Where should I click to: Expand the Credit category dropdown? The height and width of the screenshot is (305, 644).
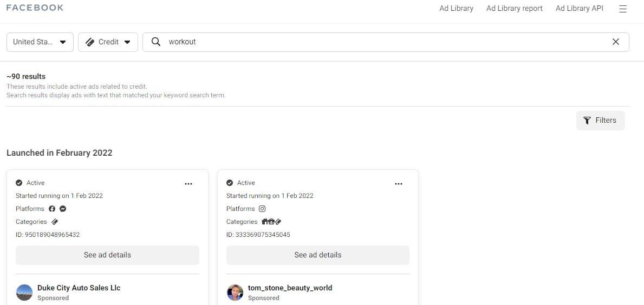tap(108, 42)
